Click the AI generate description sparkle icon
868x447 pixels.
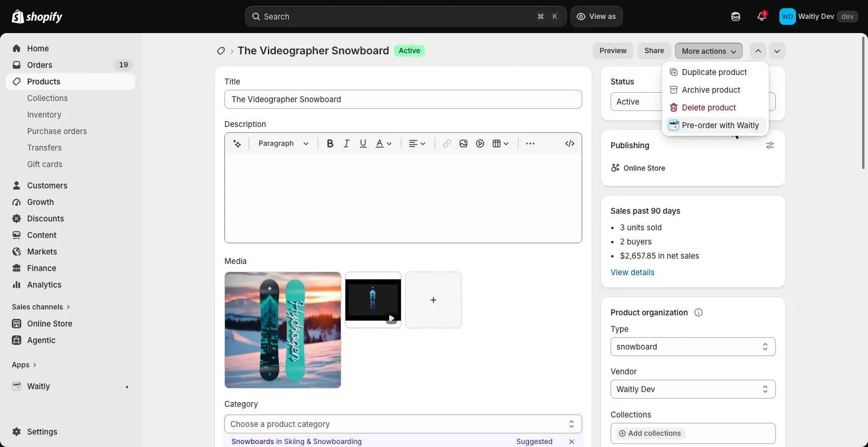pyautogui.click(x=237, y=143)
